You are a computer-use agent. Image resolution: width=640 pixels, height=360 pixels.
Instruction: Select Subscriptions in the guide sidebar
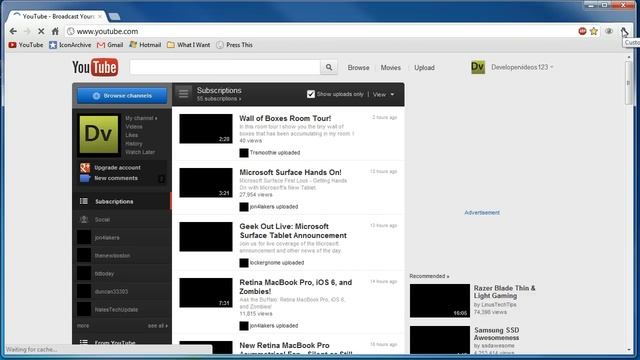(x=122, y=201)
